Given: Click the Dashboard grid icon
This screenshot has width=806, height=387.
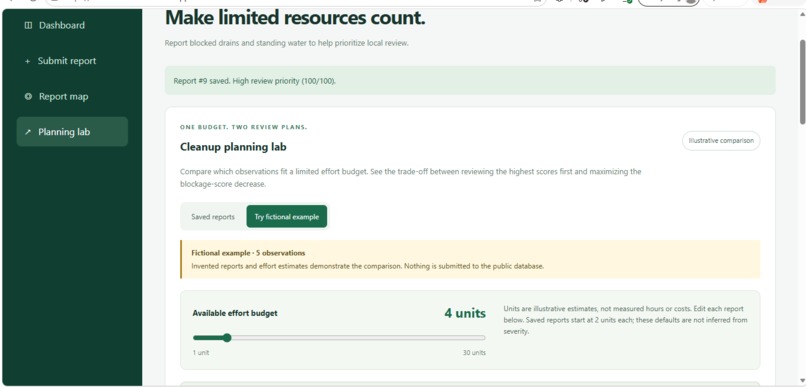Looking at the screenshot, I should click(28, 25).
